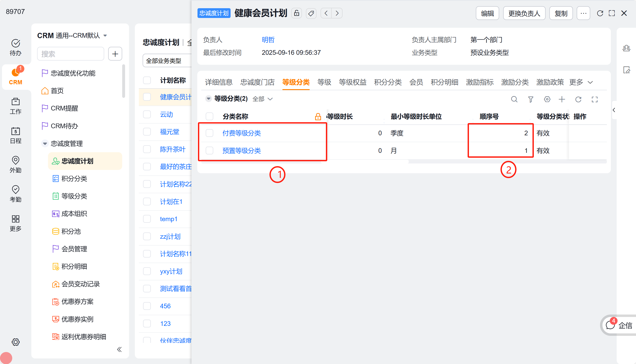Collapse the 忠诚度管理 tree node
The height and width of the screenshot is (364, 636).
point(45,144)
